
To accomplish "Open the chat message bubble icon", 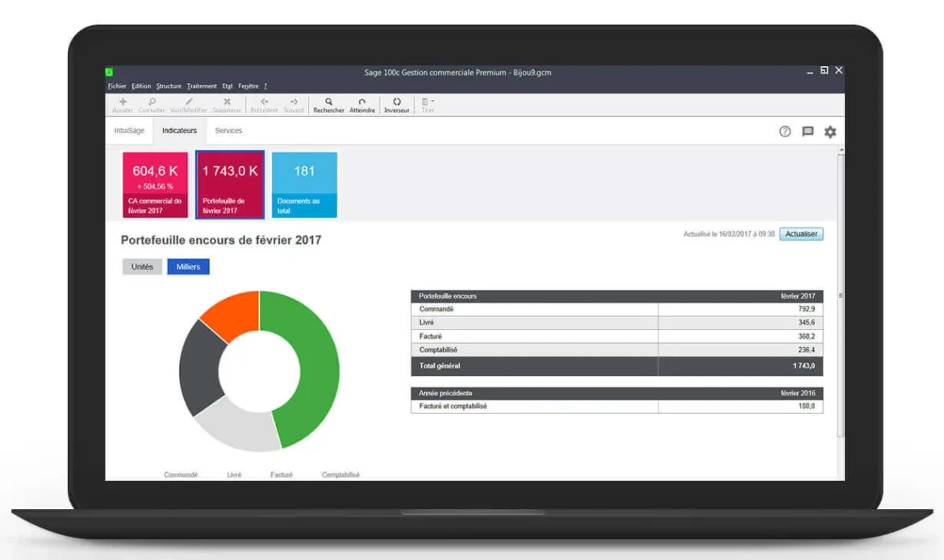I will pos(808,132).
